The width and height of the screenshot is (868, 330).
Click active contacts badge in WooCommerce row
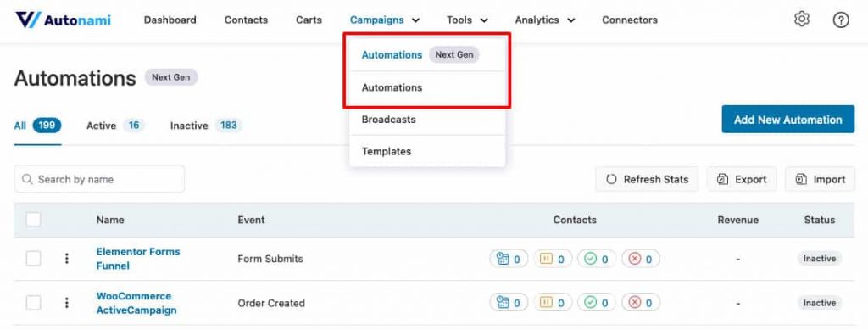pyautogui.click(x=509, y=303)
